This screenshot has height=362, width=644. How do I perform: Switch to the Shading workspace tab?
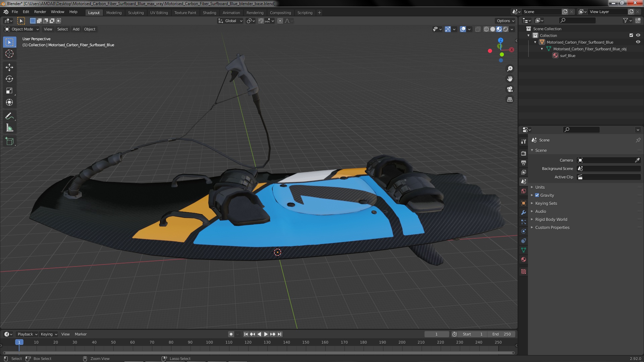click(x=209, y=13)
